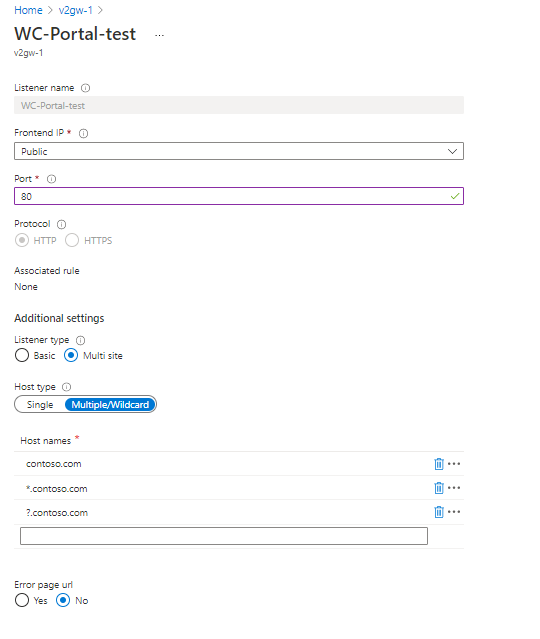Image resolution: width=540 pixels, height=639 pixels.
Task: Delete the *.contoso.com host name entry
Action: [x=439, y=488]
